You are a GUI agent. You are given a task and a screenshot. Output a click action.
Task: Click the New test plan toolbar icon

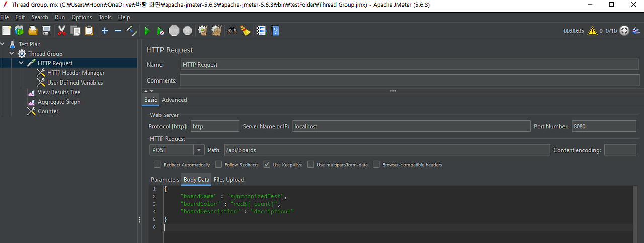tap(6, 31)
